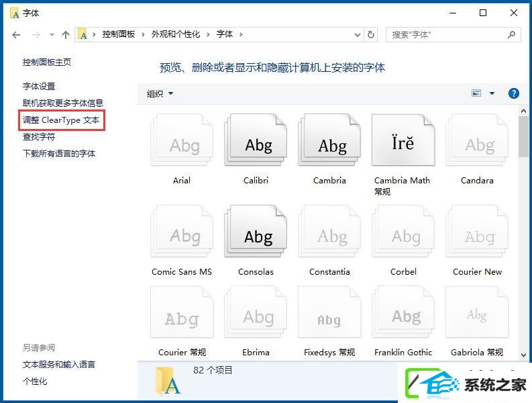Expand the chevron after 外观和个性化 breadcrumb
This screenshot has height=403, width=532.
tap(209, 34)
